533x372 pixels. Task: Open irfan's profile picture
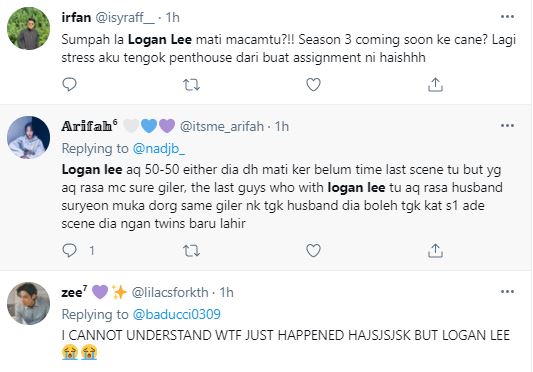tap(29, 29)
